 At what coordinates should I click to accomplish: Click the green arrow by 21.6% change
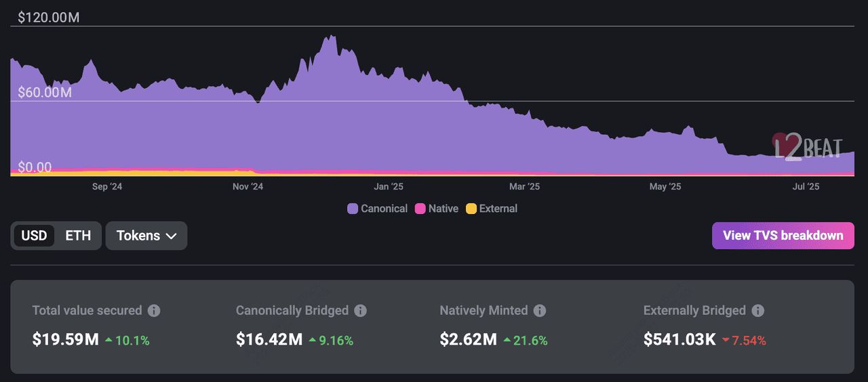507,340
